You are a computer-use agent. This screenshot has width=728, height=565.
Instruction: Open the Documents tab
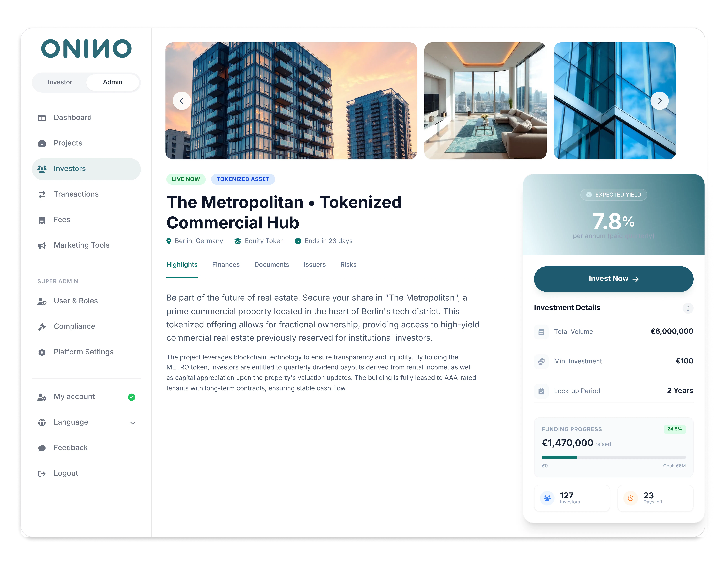click(272, 265)
